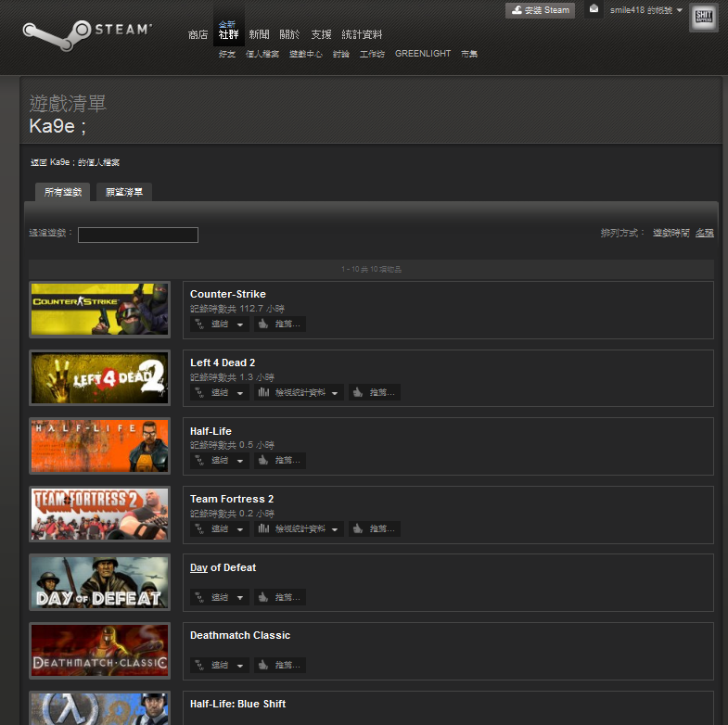Open the smile418 account dropdown

[645, 10]
